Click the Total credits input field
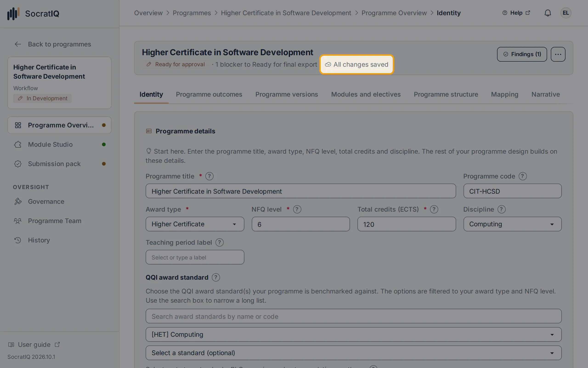 pyautogui.click(x=407, y=224)
